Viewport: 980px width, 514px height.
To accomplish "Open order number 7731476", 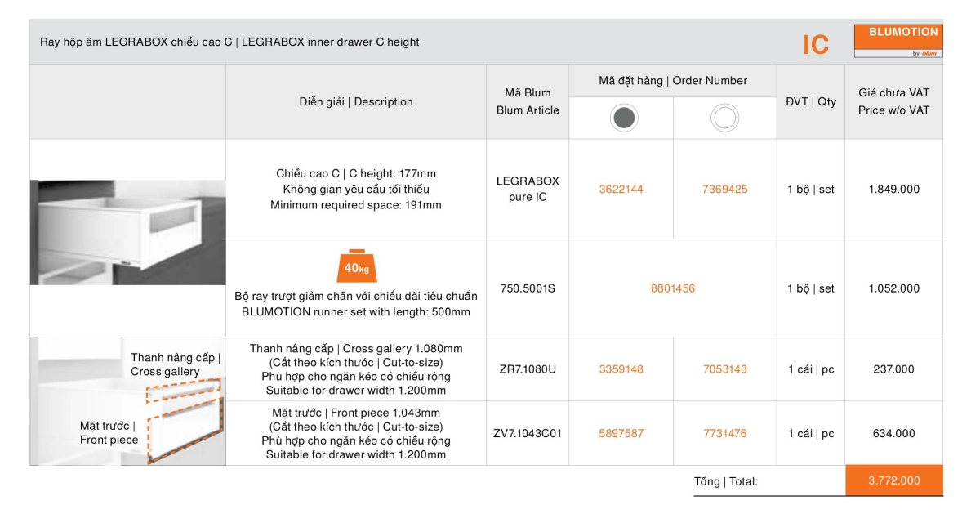I will tap(724, 434).
